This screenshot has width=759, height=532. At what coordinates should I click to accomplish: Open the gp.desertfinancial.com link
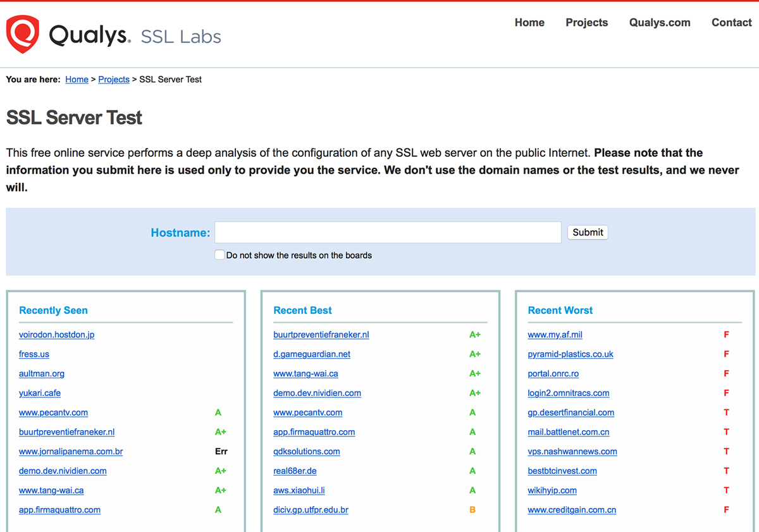tap(571, 413)
